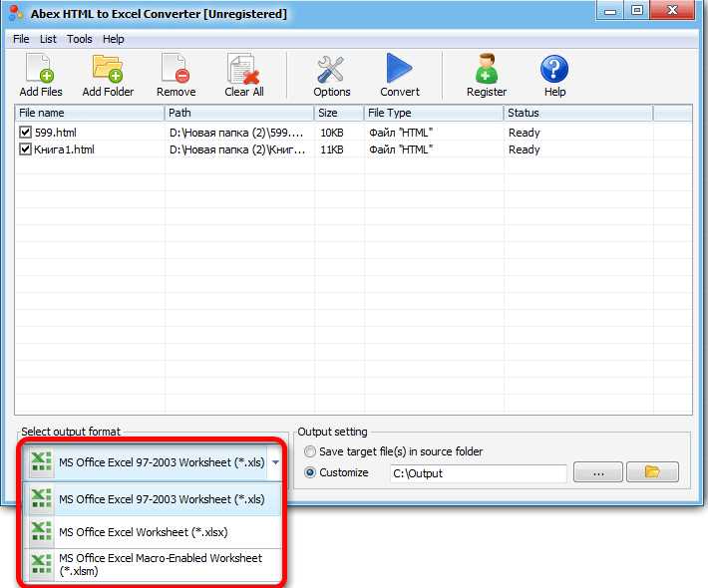
Task: Click the Ready status of Книга1.html
Action: [525, 149]
